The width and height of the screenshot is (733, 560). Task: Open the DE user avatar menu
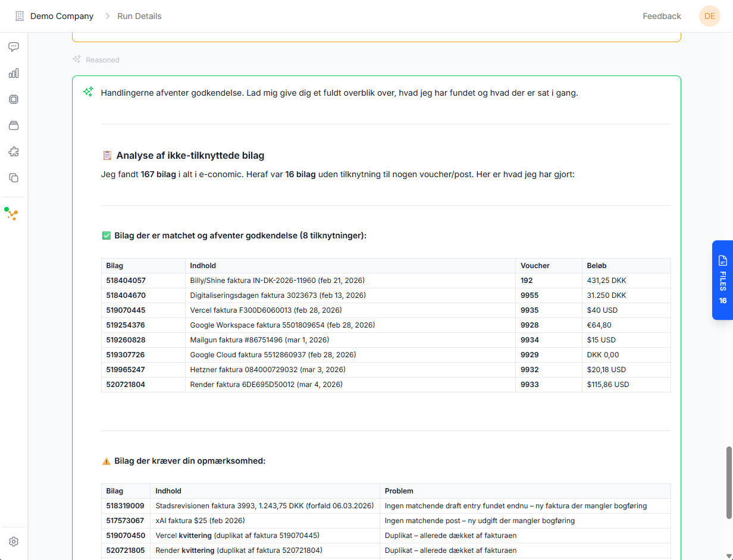point(709,16)
